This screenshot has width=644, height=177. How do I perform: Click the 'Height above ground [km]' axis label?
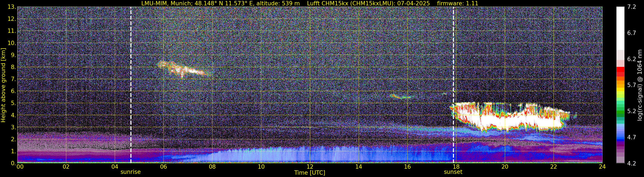click(x=3, y=85)
